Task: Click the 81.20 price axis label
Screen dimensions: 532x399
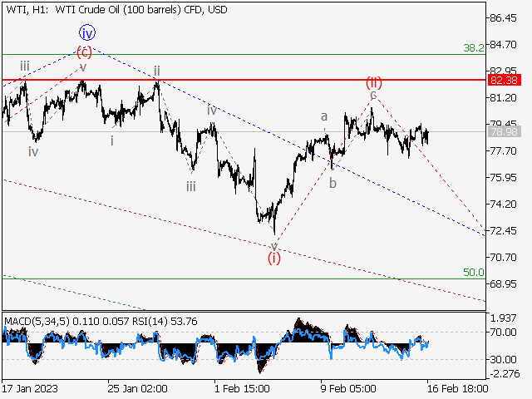Action: 504,98
